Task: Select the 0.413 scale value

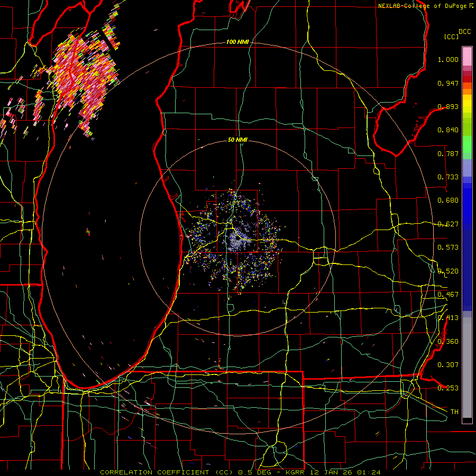Action: (x=448, y=318)
